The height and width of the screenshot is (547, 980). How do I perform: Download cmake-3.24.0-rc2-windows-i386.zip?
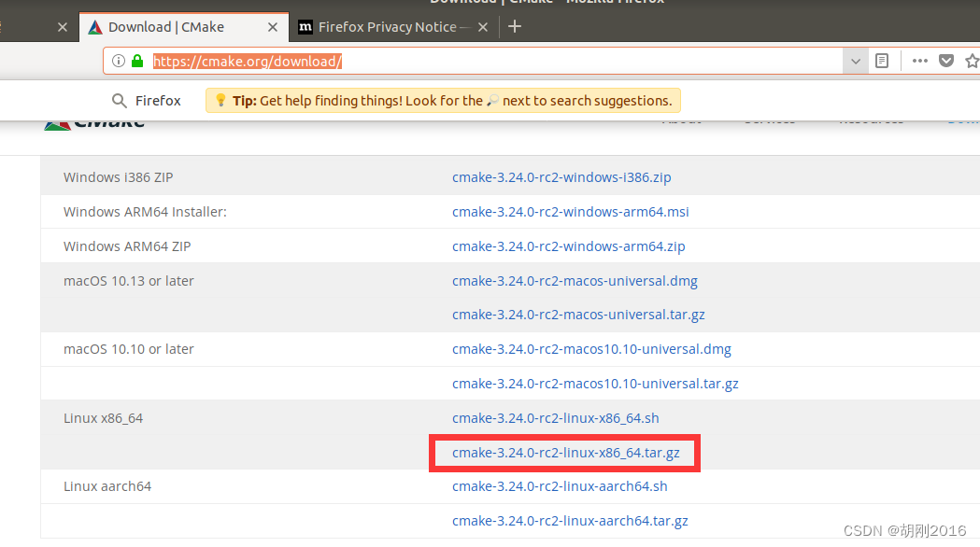click(x=561, y=177)
